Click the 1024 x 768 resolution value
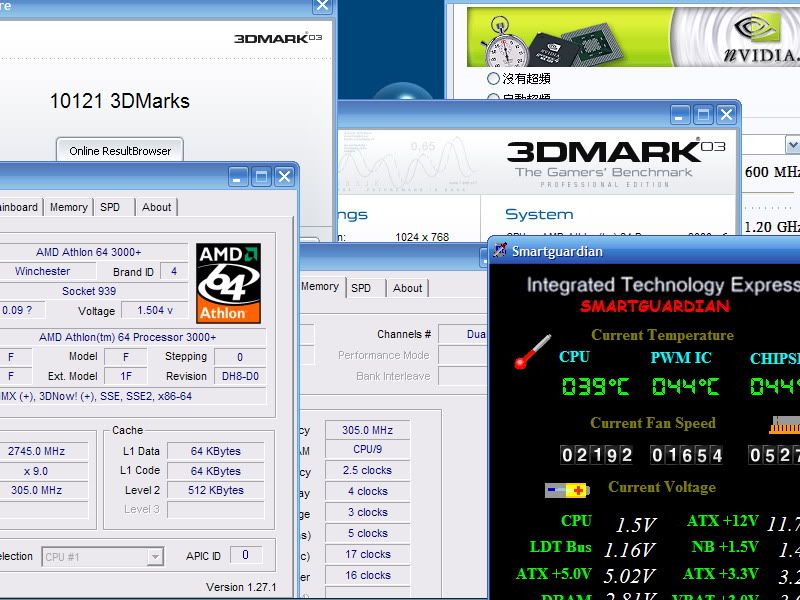Image resolution: width=800 pixels, height=600 pixels. click(422, 237)
